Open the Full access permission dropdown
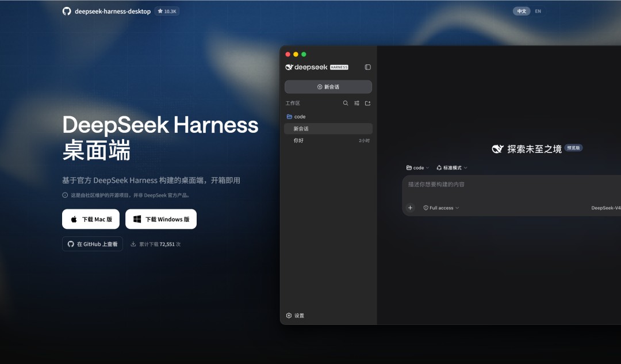The height and width of the screenshot is (364, 621). point(441,208)
